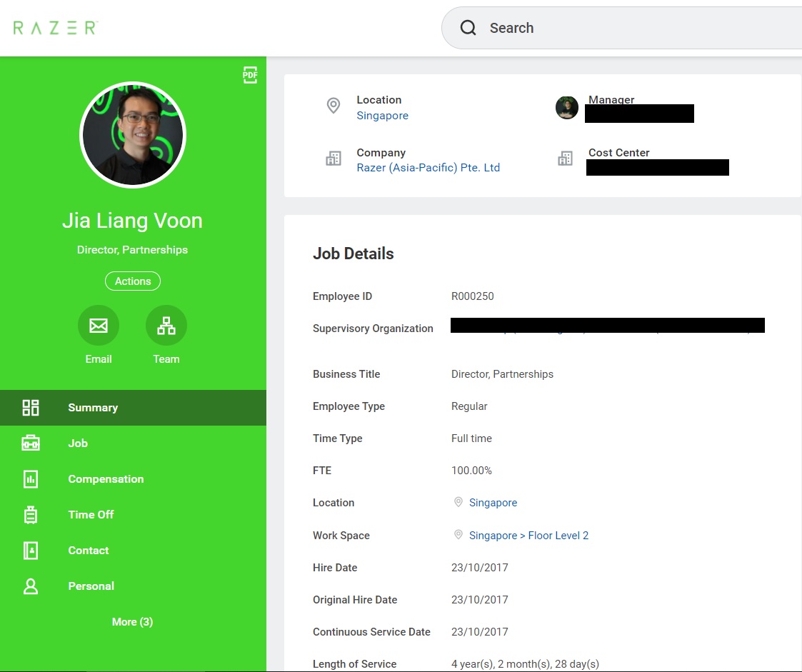The height and width of the screenshot is (672, 802).
Task: Open the Compensation tab
Action: click(133, 479)
